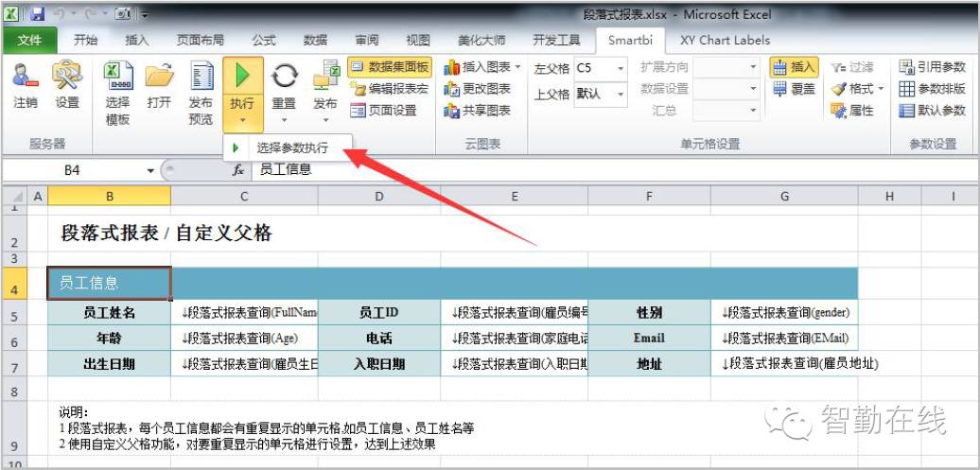The image size is (980, 470).
Task: Select the 性别 cell
Action: 649,313
